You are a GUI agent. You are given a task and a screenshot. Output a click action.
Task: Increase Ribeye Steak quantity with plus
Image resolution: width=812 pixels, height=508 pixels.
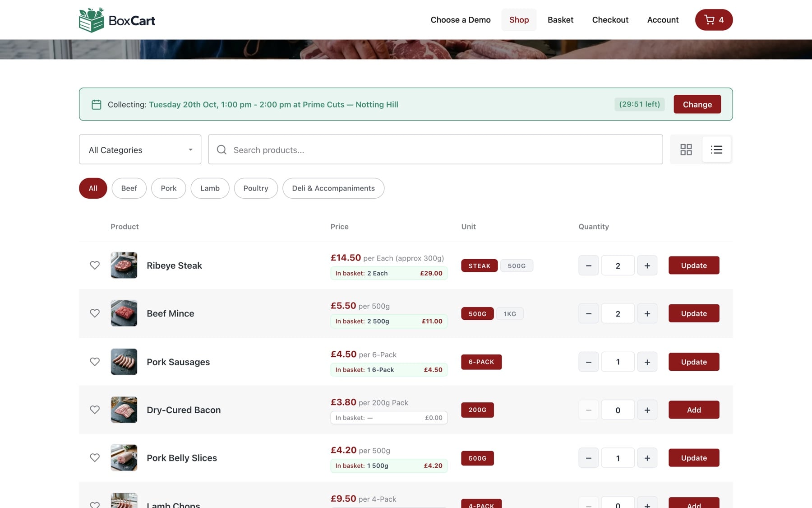pyautogui.click(x=647, y=266)
